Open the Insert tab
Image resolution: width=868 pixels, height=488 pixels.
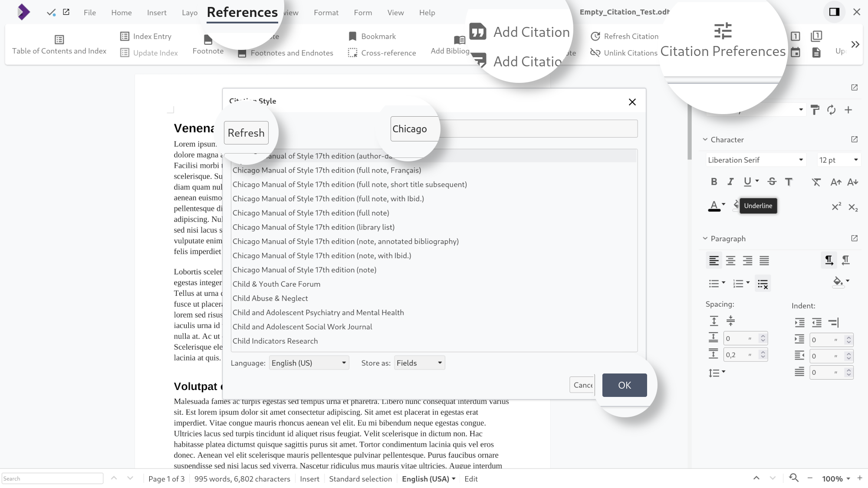coord(157,13)
